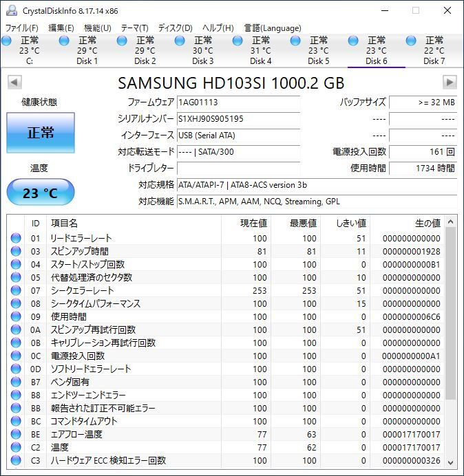The image size is (464, 476).
Task: Open the ヘルプ(H) menu
Action: [x=218, y=28]
